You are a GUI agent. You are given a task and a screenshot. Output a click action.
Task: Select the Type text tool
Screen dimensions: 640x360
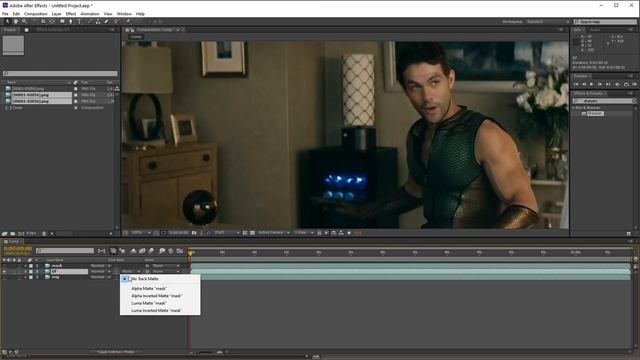(x=79, y=22)
